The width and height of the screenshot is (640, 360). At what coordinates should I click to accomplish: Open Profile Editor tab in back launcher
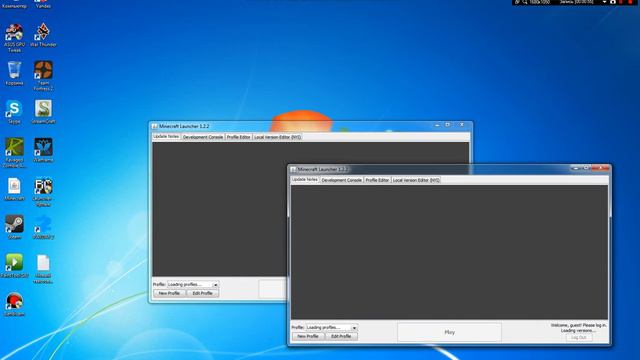pos(238,137)
